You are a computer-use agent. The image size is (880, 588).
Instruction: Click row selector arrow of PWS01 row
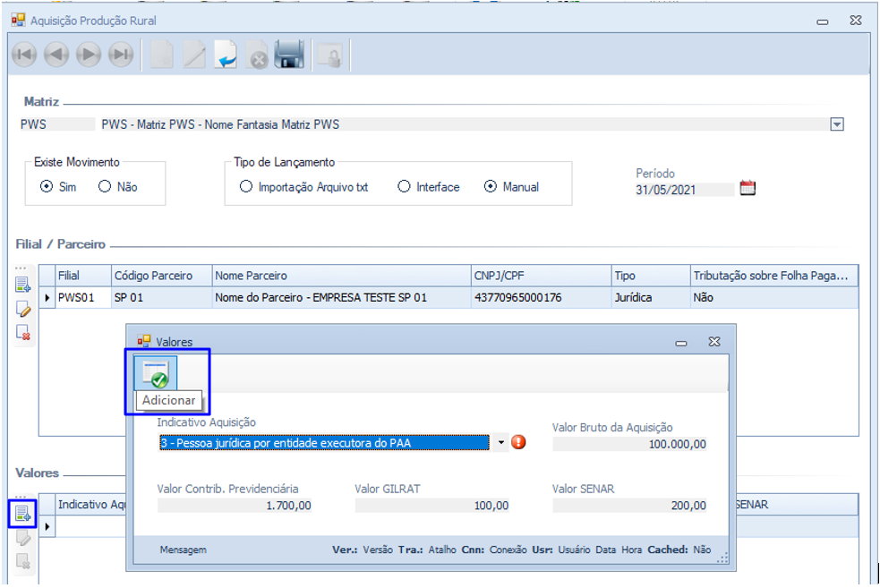(x=47, y=297)
